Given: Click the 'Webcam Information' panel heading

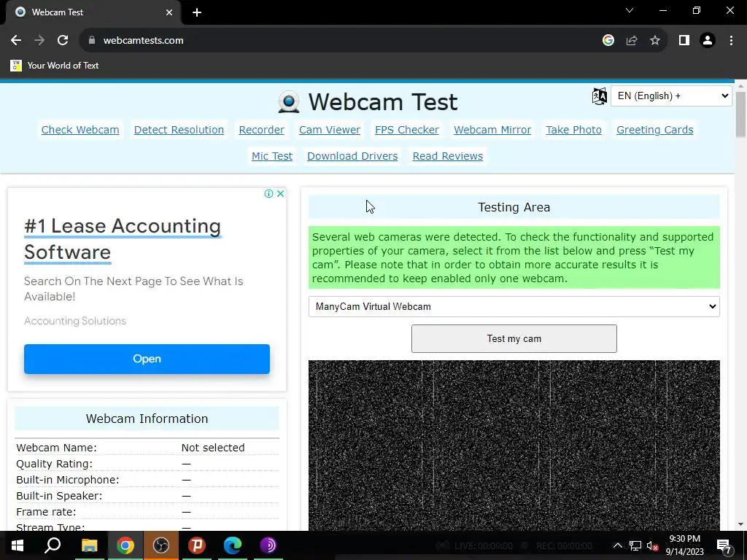Looking at the screenshot, I should [147, 419].
